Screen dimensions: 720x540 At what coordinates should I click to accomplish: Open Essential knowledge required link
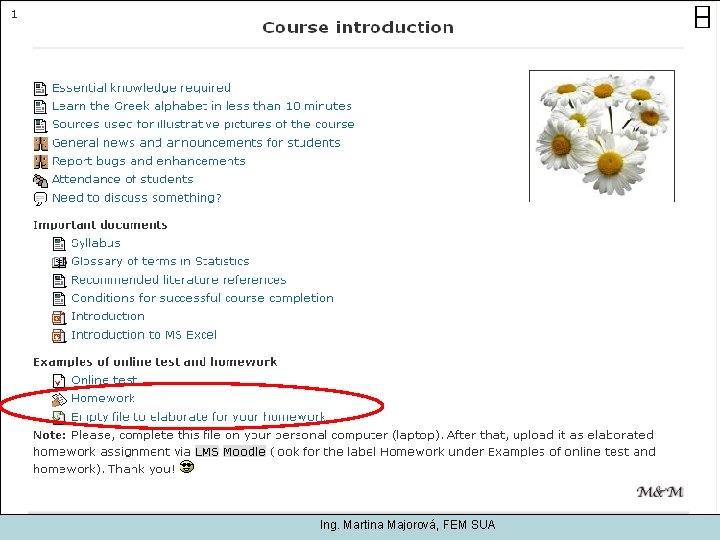pyautogui.click(x=141, y=88)
